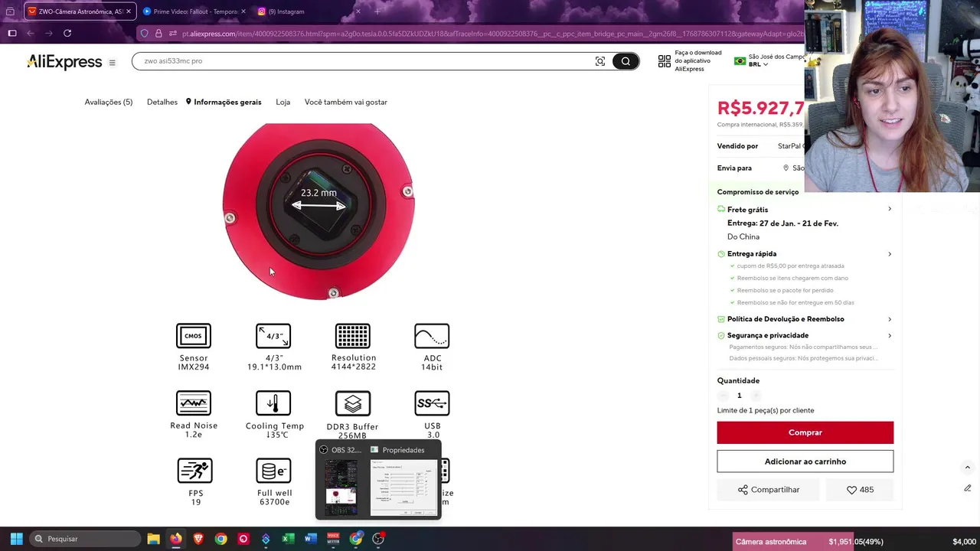Screen dimensions: 980x551
Task: Decrease quantity with the minus button
Action: coord(723,396)
